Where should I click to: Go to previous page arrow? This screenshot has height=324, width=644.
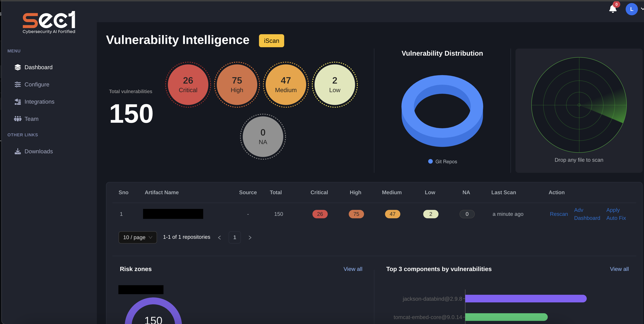tap(219, 238)
